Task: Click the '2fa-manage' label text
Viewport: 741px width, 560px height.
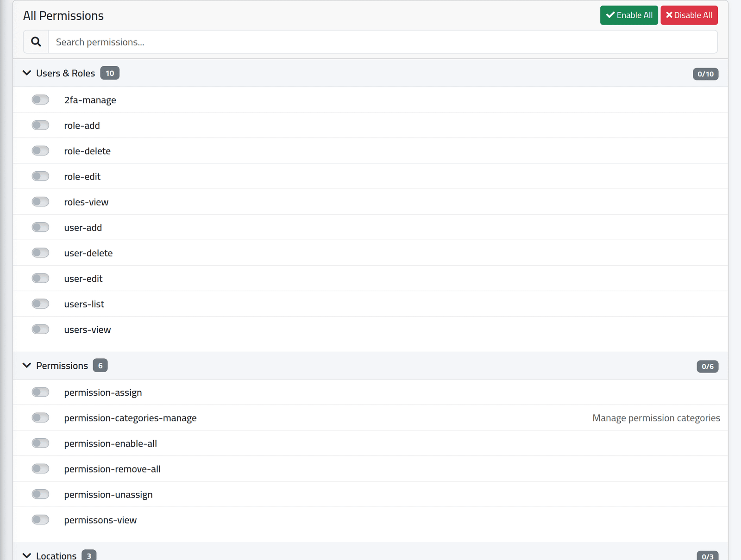Action: coord(90,100)
